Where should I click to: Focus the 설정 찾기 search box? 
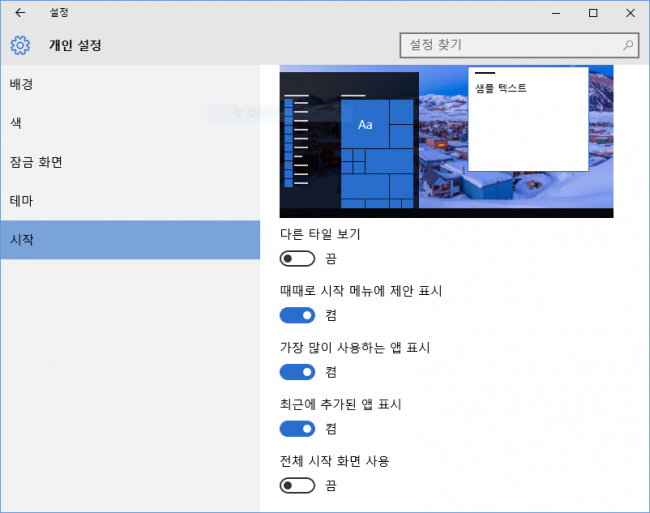(x=519, y=45)
